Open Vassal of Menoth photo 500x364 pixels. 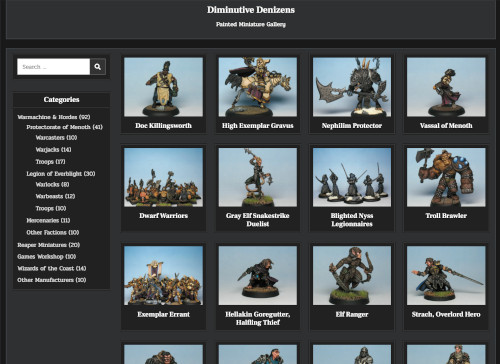tap(446, 87)
